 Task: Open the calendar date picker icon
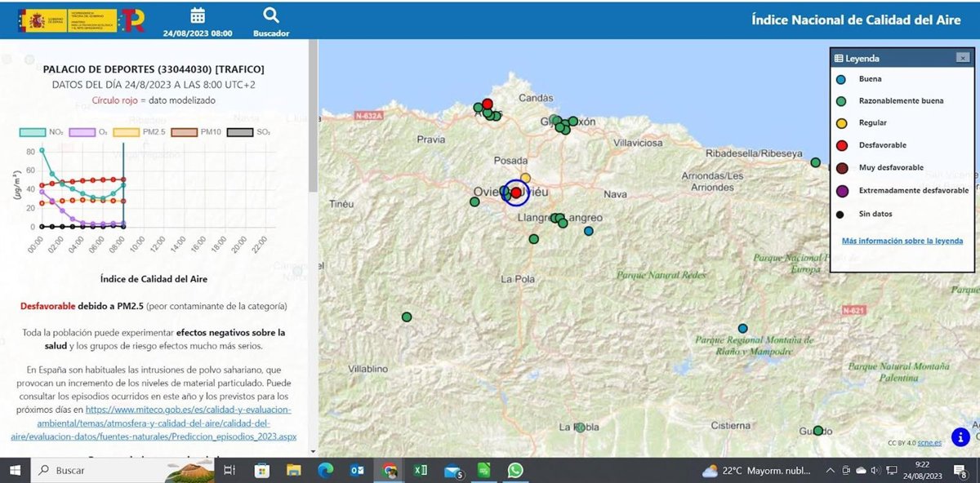point(197,16)
